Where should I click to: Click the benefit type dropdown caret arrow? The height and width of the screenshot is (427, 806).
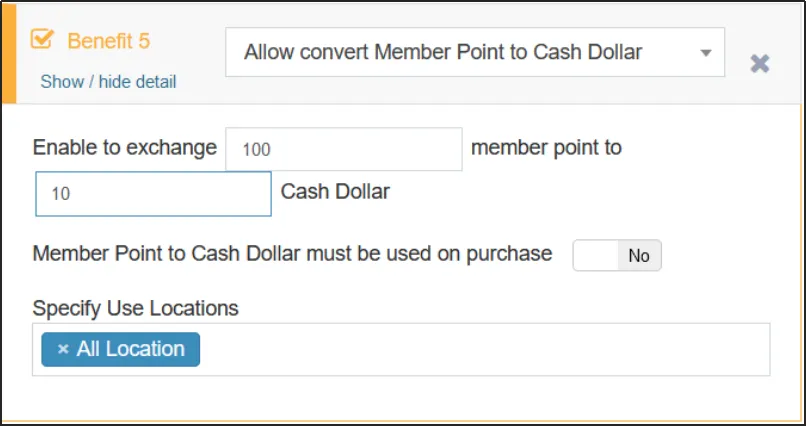point(706,52)
